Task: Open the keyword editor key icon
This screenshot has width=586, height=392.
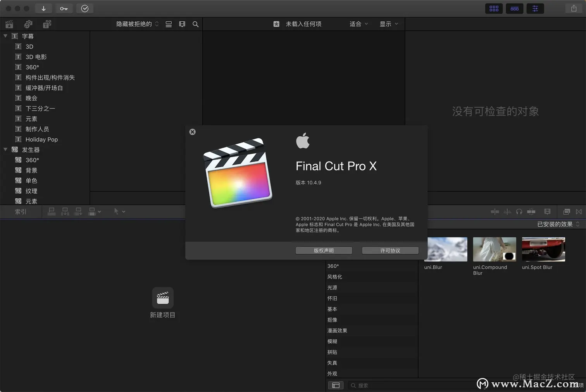Action: [64, 9]
